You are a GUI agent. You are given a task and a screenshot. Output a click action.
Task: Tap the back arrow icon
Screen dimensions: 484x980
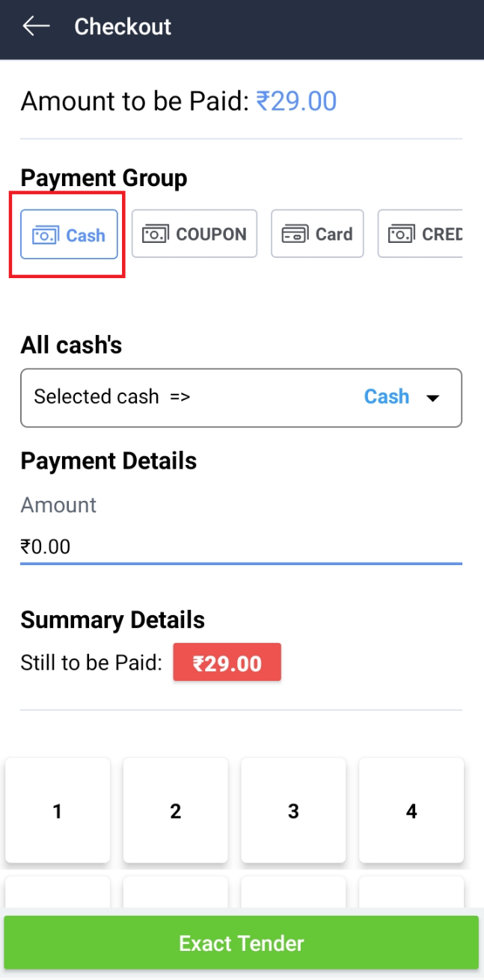tap(35, 27)
